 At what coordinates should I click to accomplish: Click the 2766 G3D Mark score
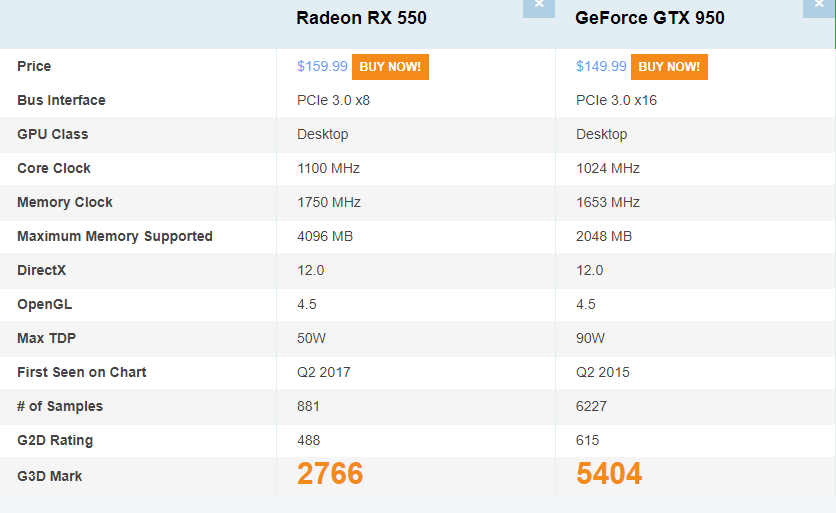[x=330, y=474]
